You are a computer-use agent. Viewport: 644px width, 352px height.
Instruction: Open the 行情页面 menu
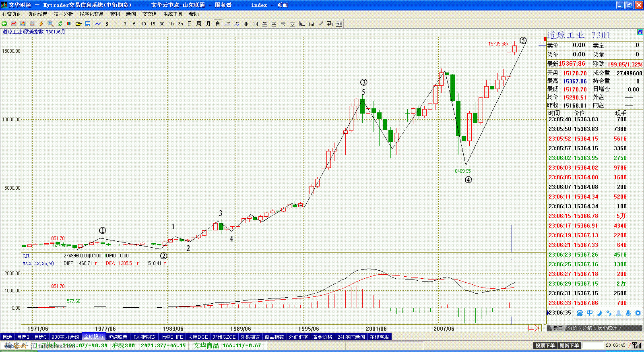(x=12, y=14)
